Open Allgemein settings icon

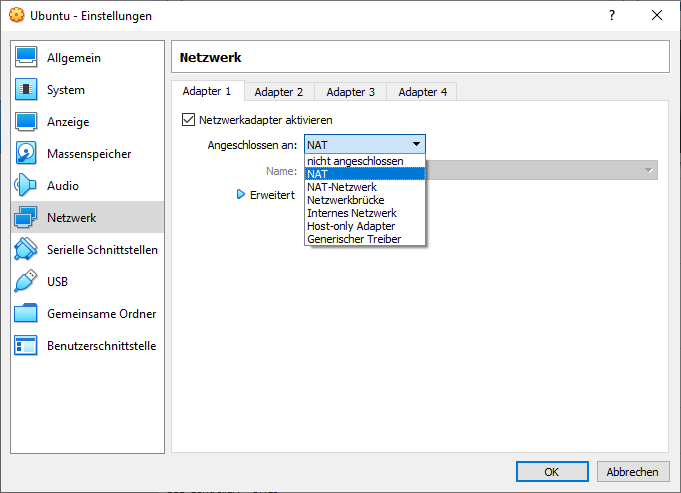[26, 57]
